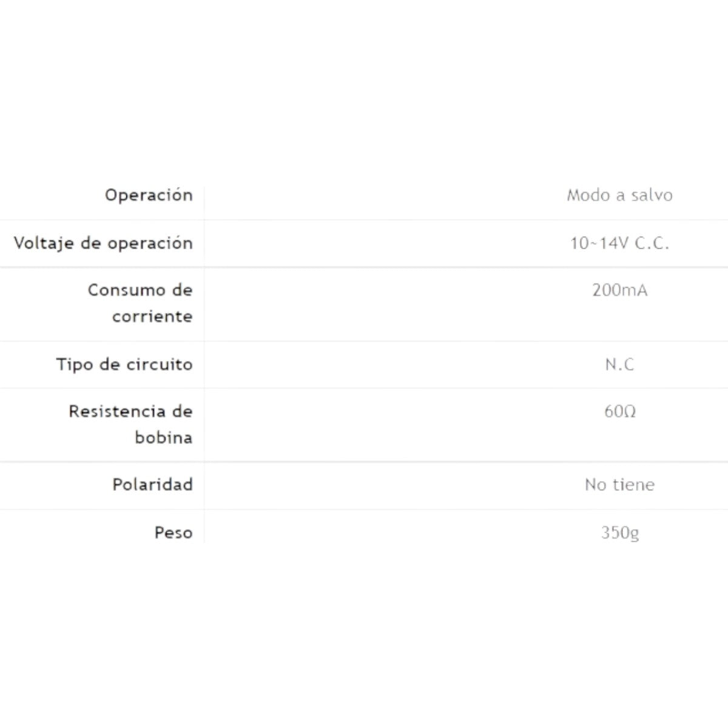Click the Peso row label
728x728 pixels.
[173, 533]
